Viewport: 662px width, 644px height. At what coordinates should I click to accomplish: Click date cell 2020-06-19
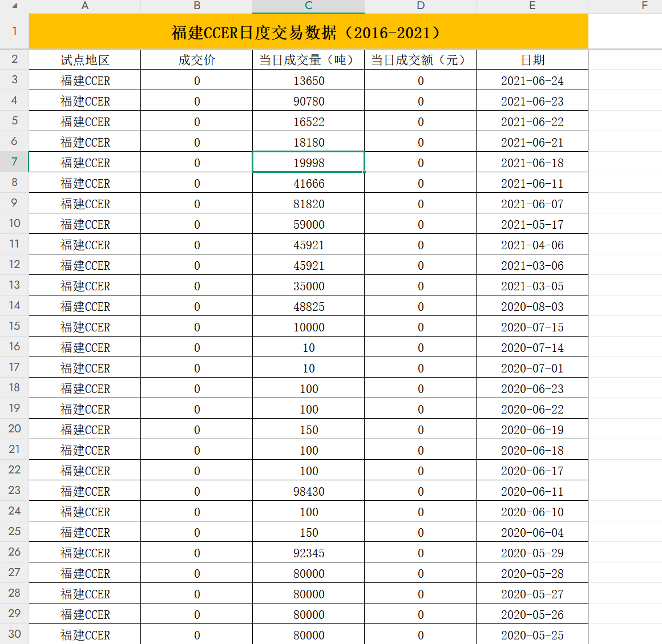532,430
